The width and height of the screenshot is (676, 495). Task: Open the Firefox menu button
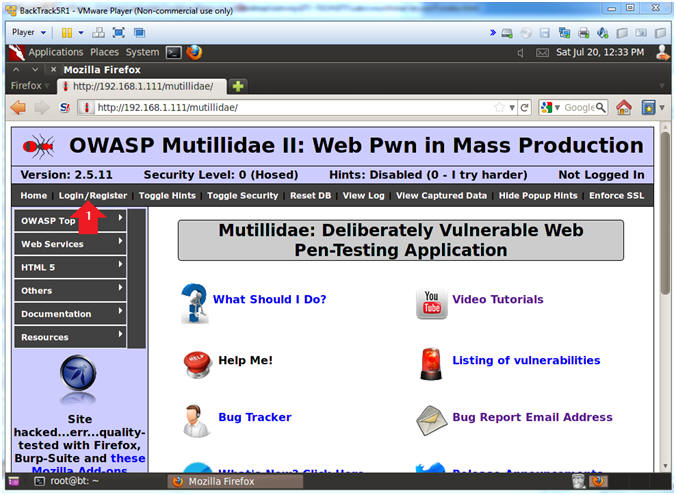29,86
